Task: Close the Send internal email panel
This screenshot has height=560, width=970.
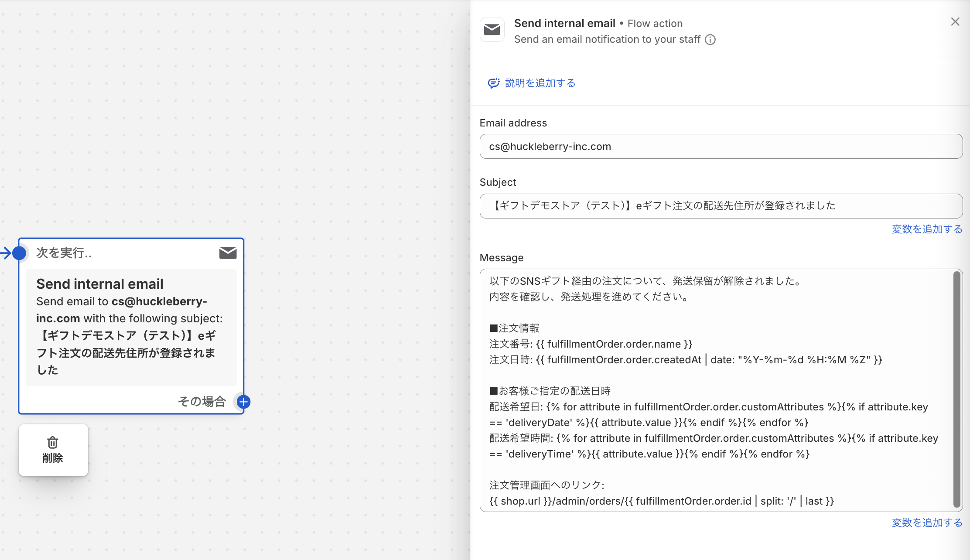Action: (x=955, y=22)
